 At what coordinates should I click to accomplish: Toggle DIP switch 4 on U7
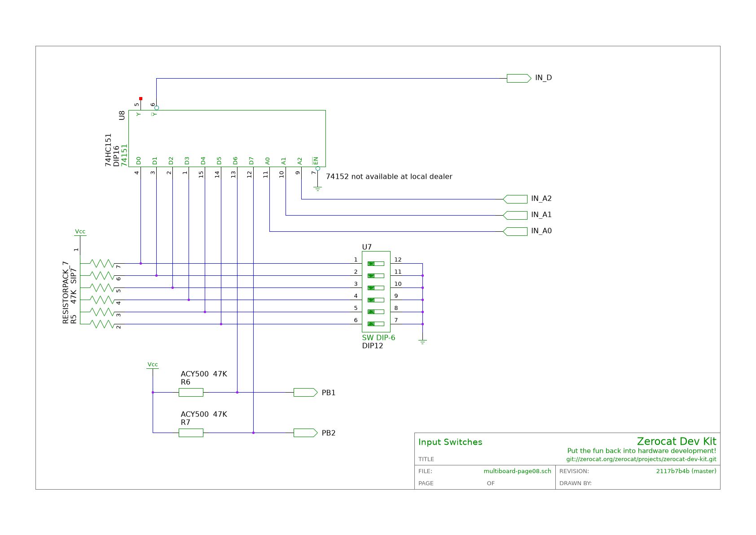point(376,300)
